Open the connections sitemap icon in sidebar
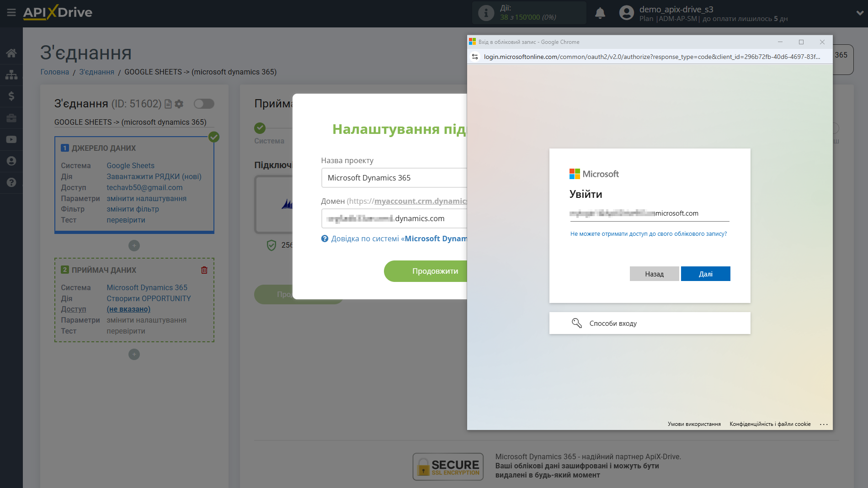Viewport: 868px width, 488px height. pyautogui.click(x=11, y=74)
